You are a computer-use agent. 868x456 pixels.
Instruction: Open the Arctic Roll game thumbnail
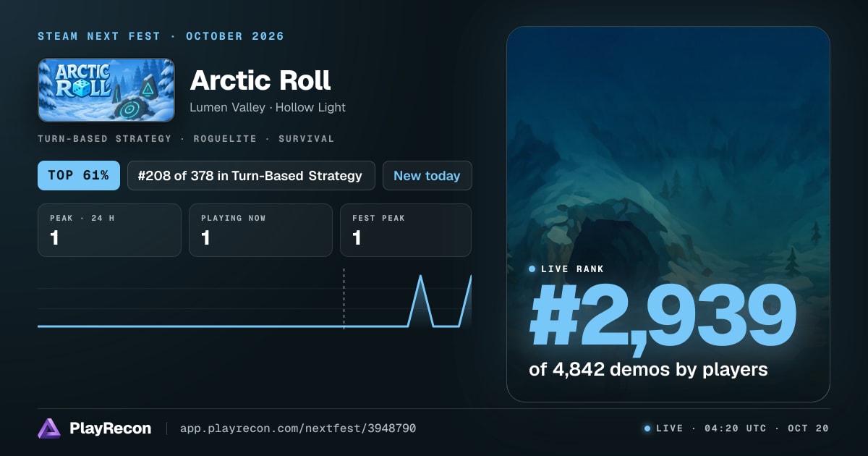[106, 90]
